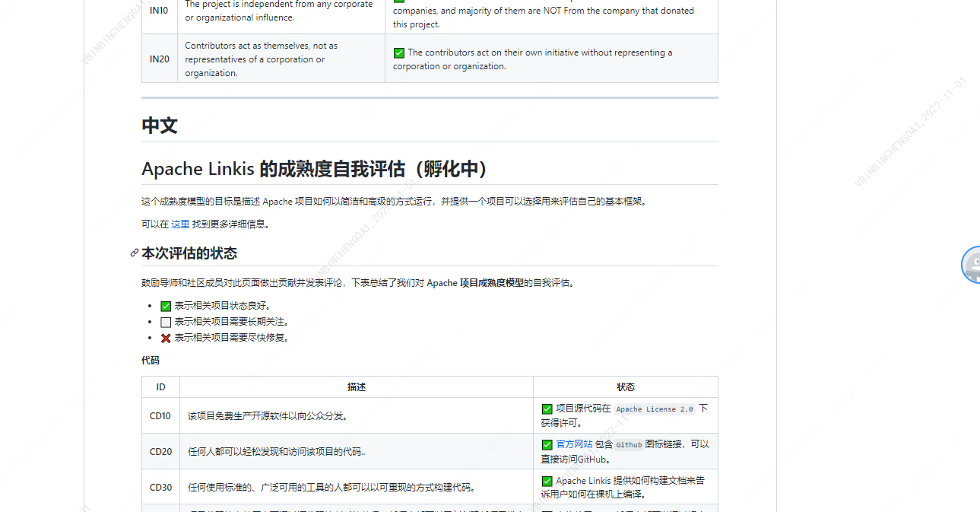Viewport: 980px width, 512px height.
Task: Click the 描述 column header
Action: click(x=357, y=387)
